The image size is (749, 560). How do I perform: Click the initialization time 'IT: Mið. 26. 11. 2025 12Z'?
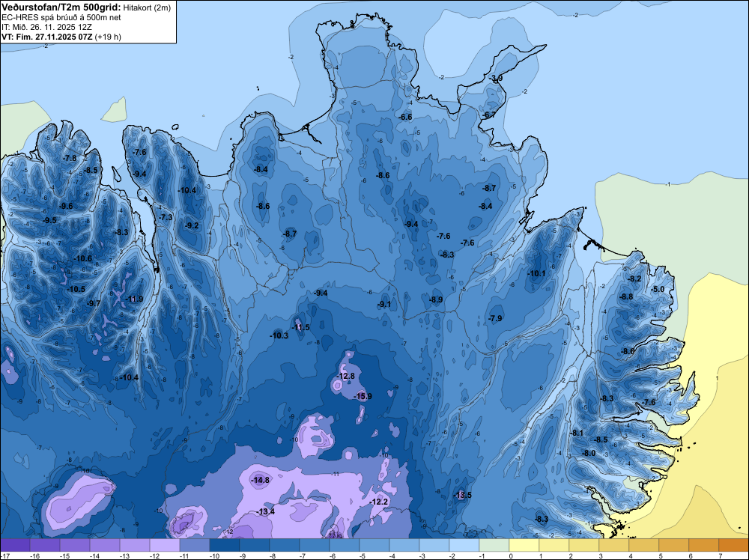coord(45,27)
